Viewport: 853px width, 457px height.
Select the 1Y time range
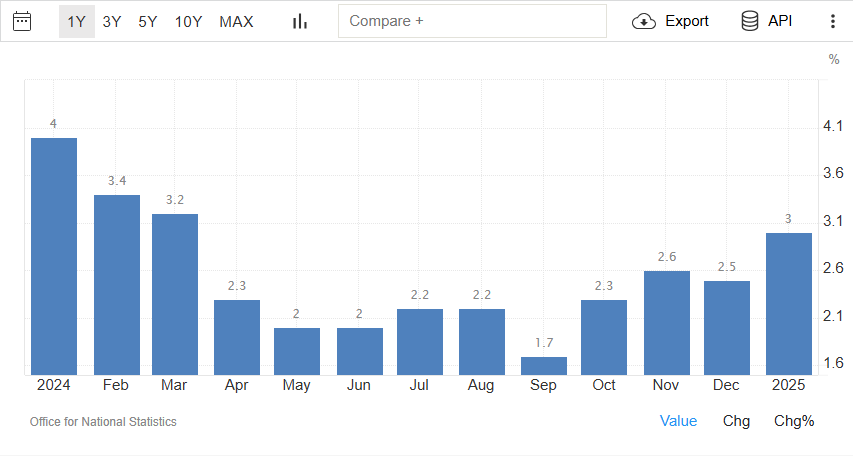76,21
